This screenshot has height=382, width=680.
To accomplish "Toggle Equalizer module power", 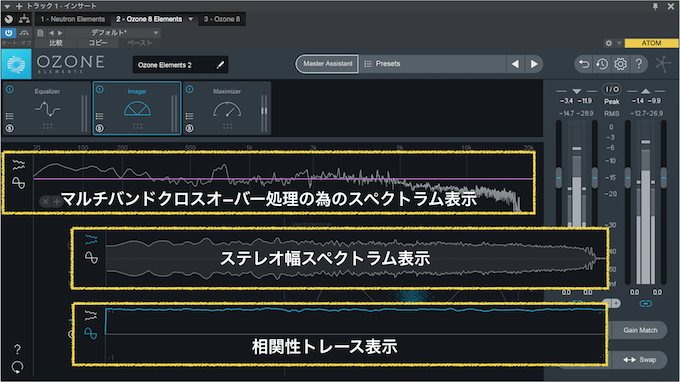I will [10, 89].
